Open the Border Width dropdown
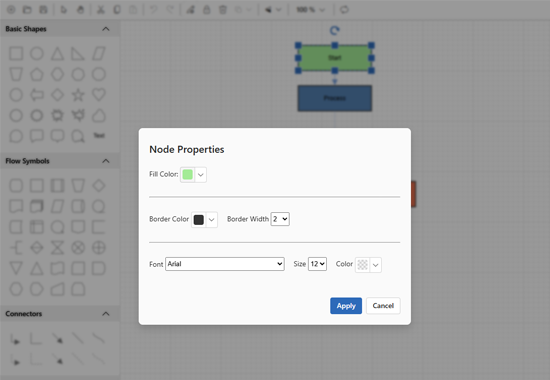The height and width of the screenshot is (380, 550). point(280,219)
